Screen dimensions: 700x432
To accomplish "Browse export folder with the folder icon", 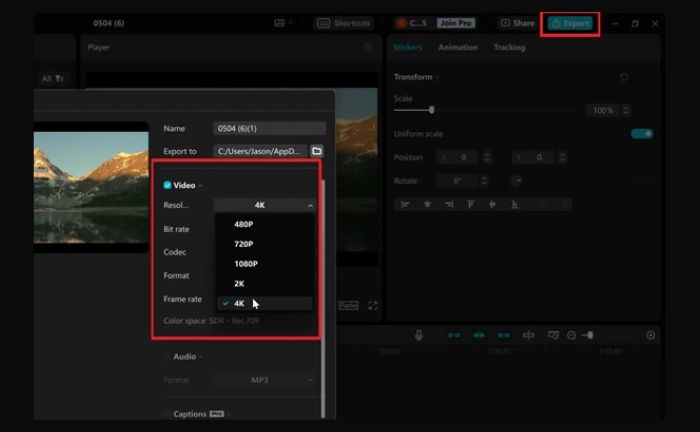I will (x=317, y=151).
